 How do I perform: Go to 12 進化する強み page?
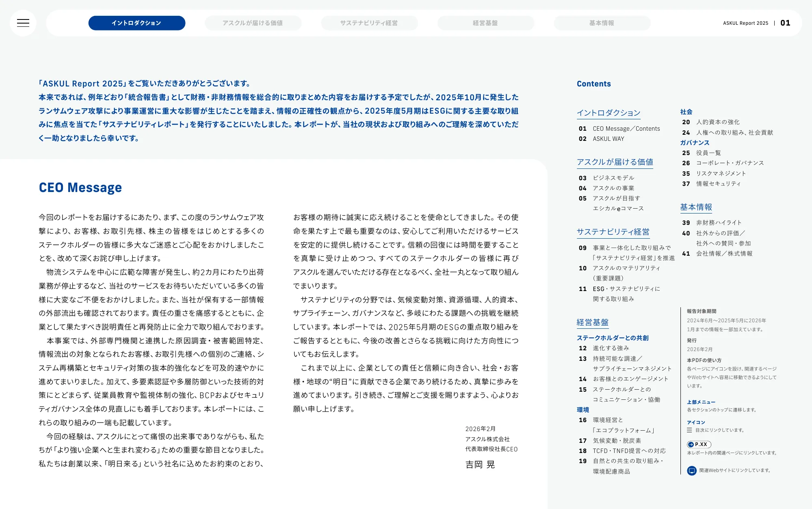[x=604, y=348]
